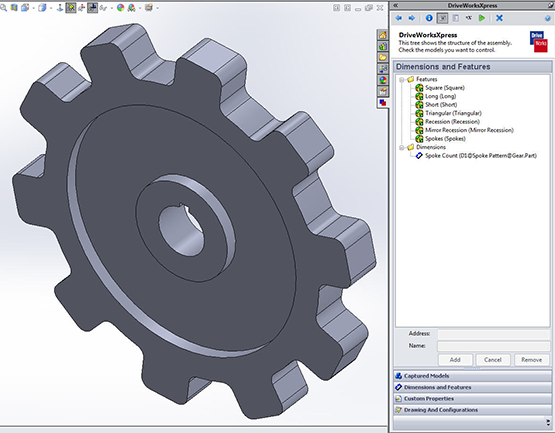
Task: Select the Square (Square) feature
Action: pos(440,88)
